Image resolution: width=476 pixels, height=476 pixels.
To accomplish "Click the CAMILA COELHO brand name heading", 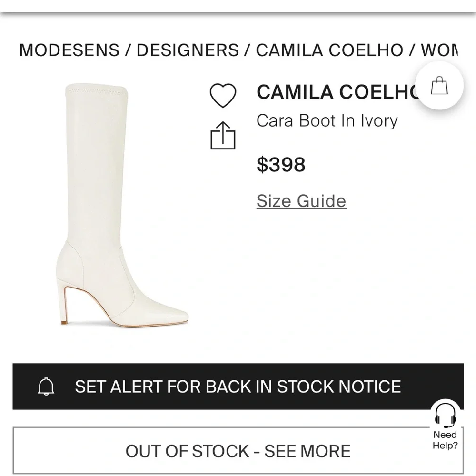I will pyautogui.click(x=333, y=93).
